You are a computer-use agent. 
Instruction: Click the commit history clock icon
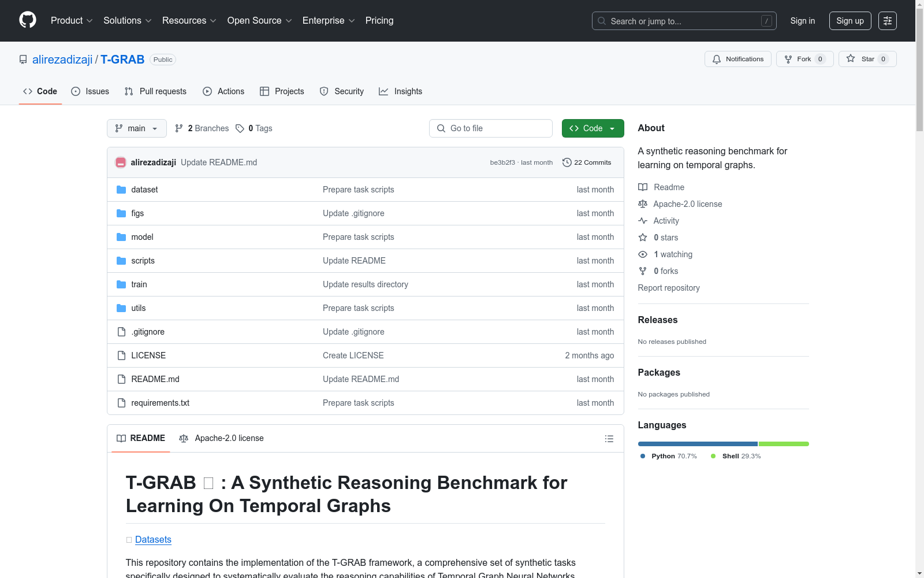567,162
